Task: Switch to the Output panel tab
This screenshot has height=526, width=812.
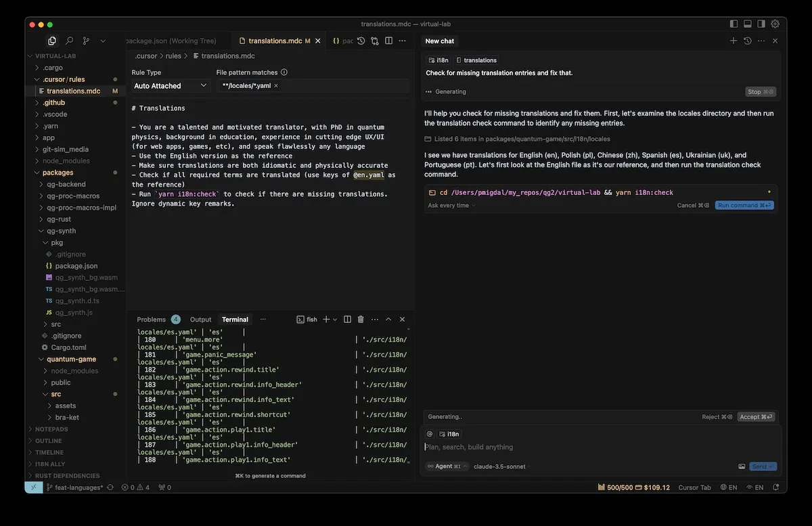Action: [x=200, y=320]
